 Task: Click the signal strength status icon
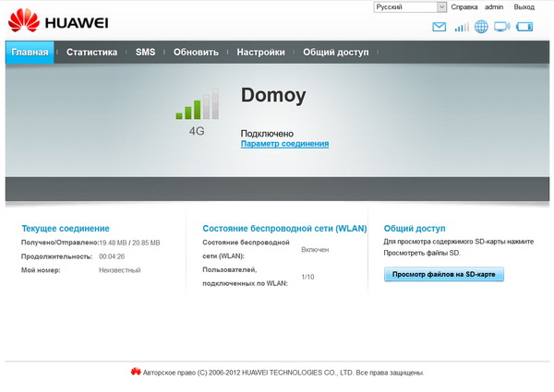pos(461,27)
